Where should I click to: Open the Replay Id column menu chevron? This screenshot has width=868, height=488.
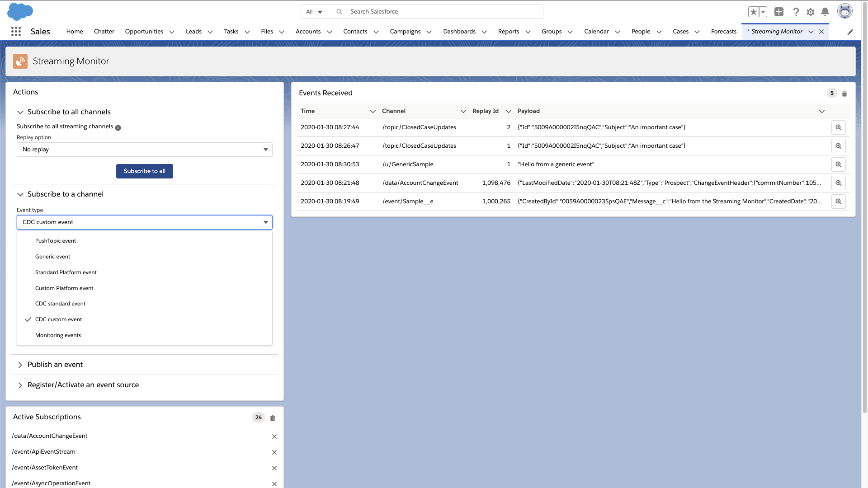[509, 111]
